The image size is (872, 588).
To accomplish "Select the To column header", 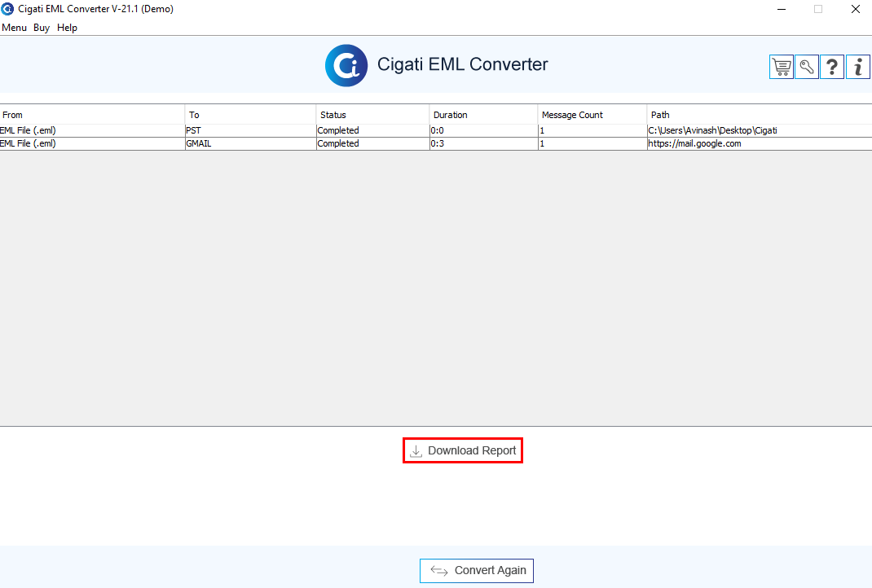I will 250,115.
